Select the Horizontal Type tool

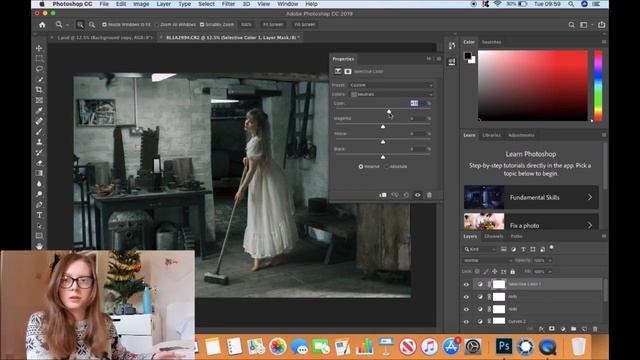(39, 215)
